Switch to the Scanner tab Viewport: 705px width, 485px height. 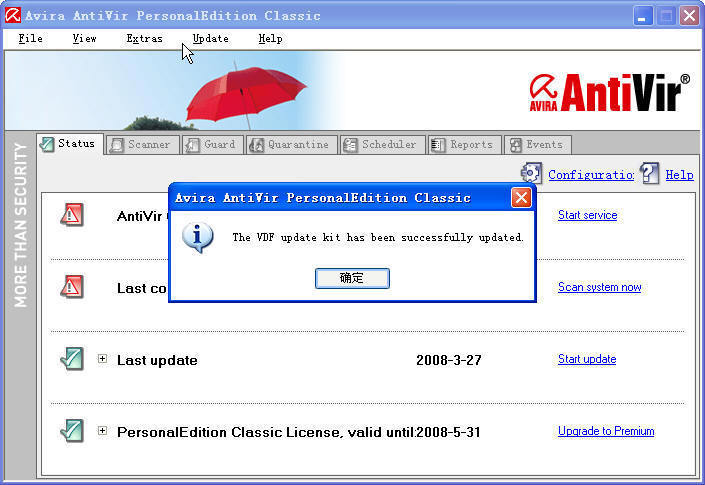141,145
